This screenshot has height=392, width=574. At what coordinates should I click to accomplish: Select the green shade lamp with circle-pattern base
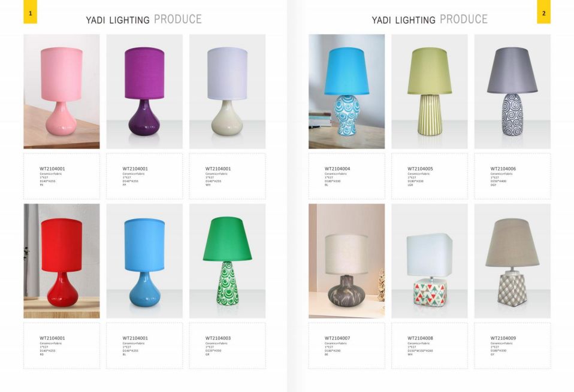coord(227,261)
